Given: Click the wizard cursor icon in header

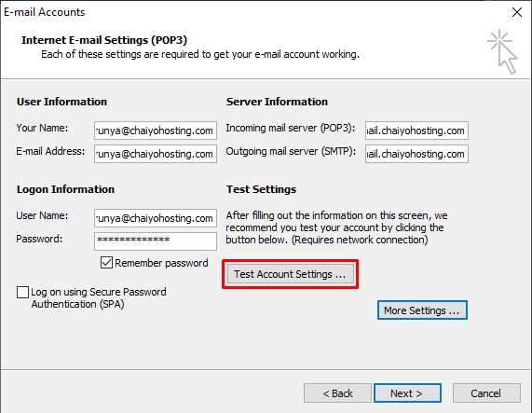Looking at the screenshot, I should tap(503, 51).
